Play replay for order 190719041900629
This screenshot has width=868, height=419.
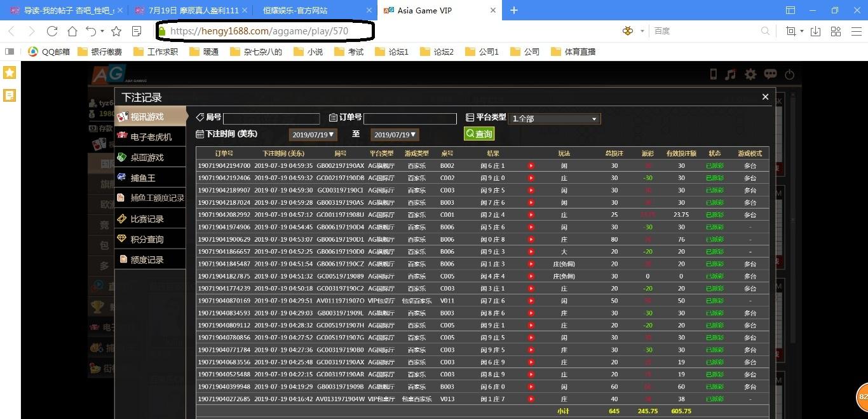531,240
